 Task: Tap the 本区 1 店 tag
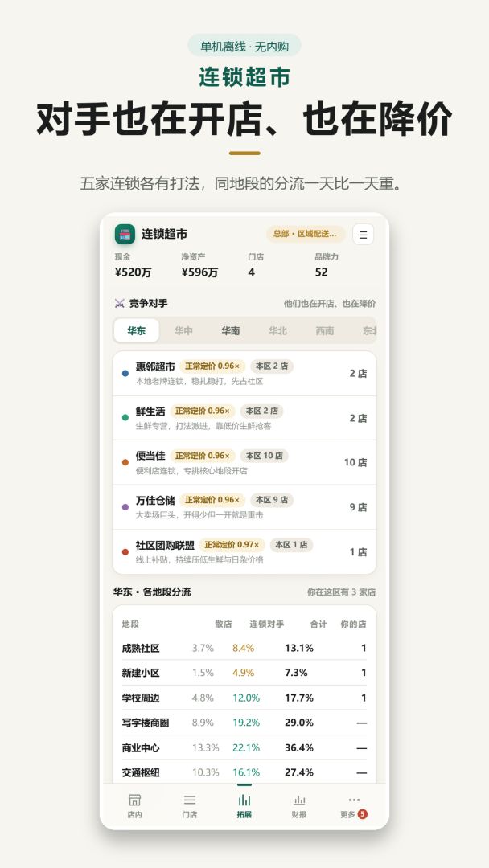coord(291,545)
